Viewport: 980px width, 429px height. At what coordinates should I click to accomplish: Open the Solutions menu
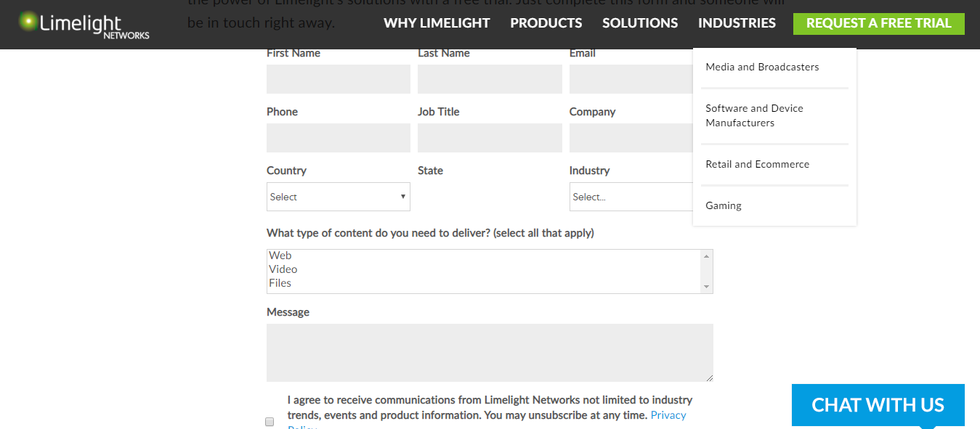coord(639,23)
